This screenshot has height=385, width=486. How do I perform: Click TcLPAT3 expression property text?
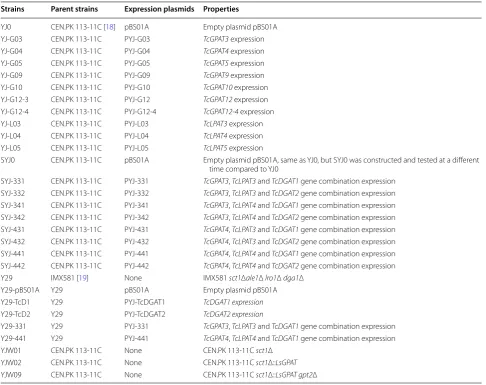[233, 124]
